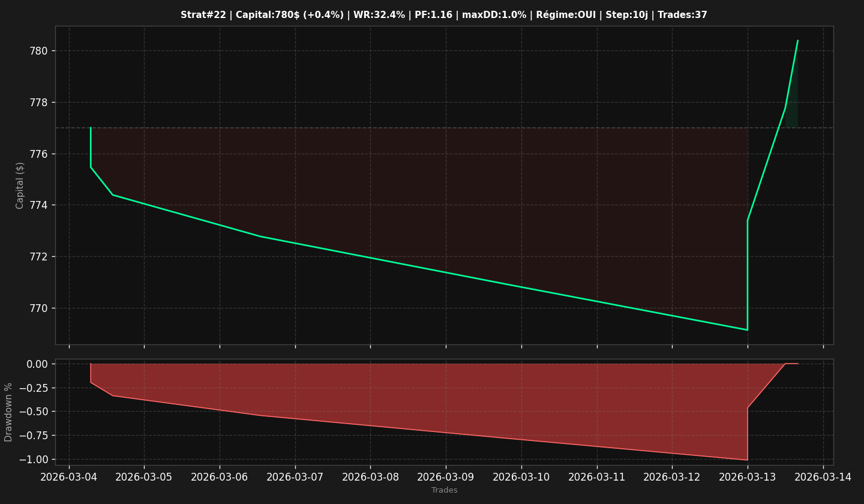Select the −0.75 drawdown tick label
Image resolution: width=864 pixels, height=504 pixels.
33,436
